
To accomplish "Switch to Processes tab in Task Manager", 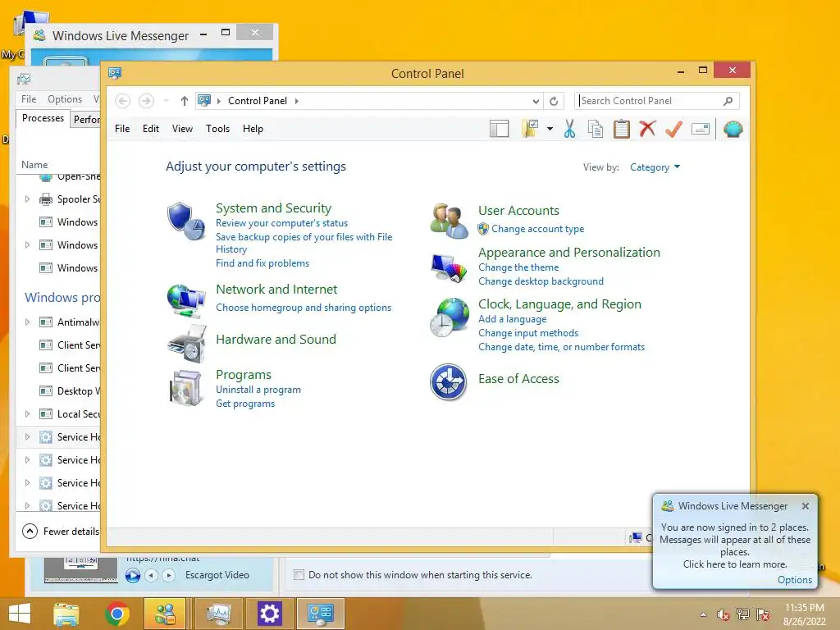I will (43, 118).
